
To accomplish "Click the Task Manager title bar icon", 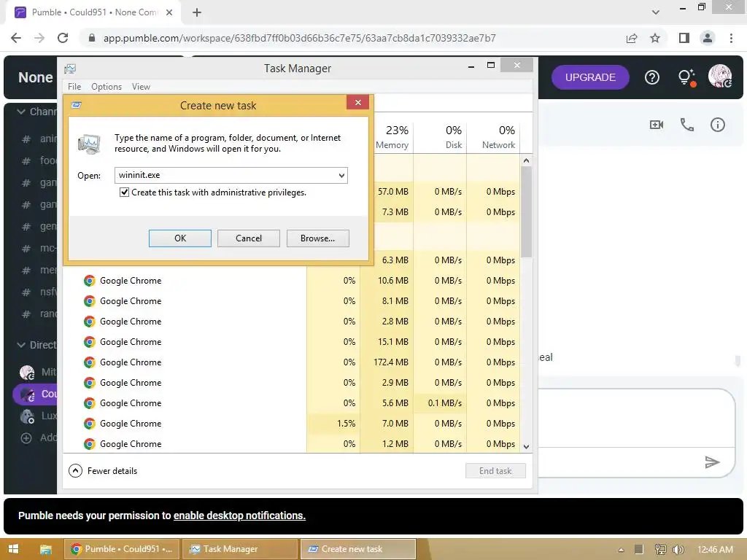I will point(70,69).
